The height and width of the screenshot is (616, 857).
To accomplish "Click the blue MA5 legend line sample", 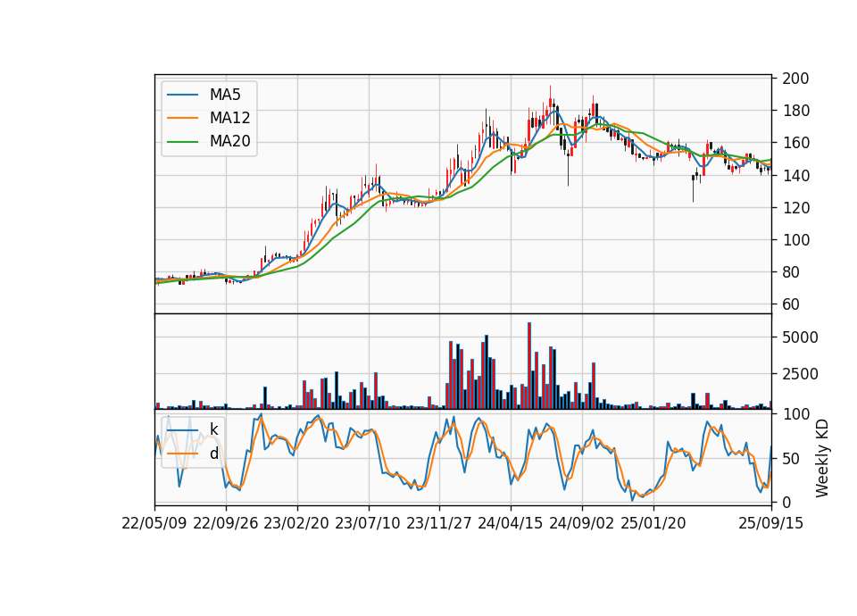I will (182, 95).
